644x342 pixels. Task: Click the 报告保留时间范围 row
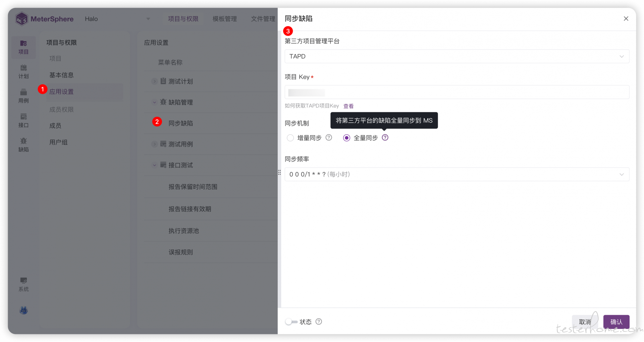(x=211, y=187)
